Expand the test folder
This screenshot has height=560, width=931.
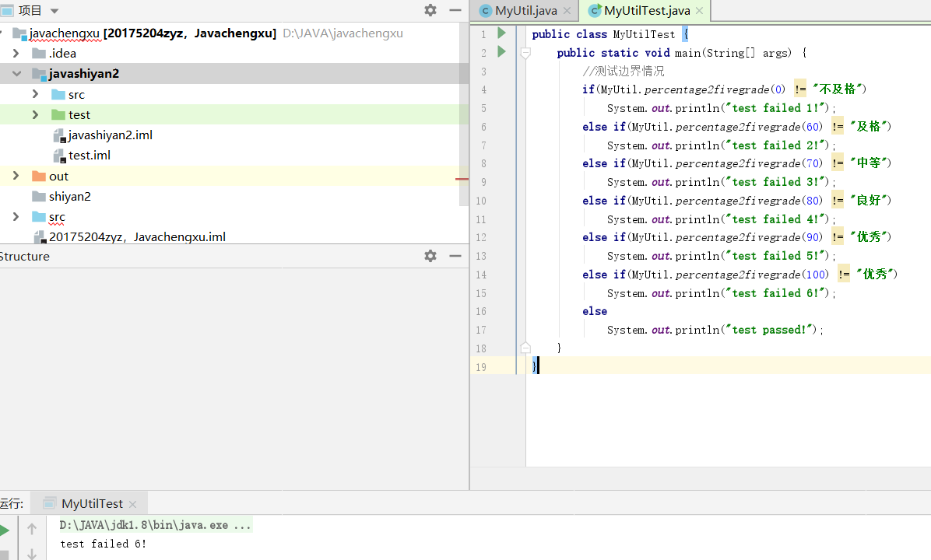pos(35,114)
